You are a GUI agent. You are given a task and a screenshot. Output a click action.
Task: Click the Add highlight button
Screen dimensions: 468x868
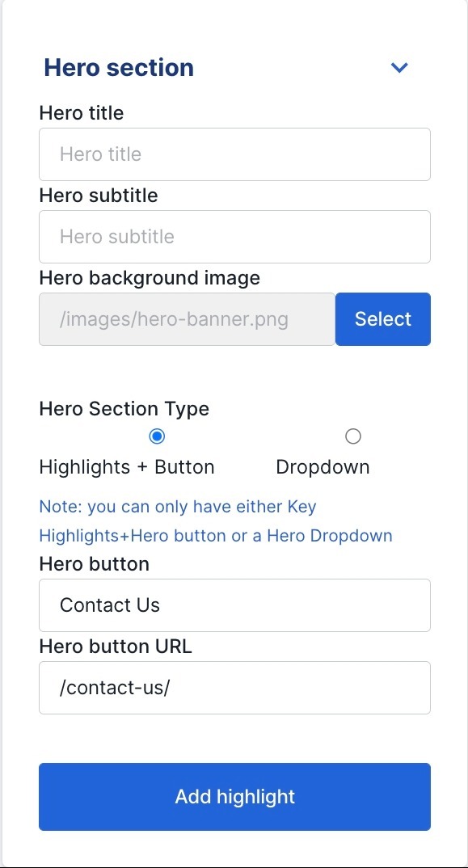pyautogui.click(x=235, y=797)
